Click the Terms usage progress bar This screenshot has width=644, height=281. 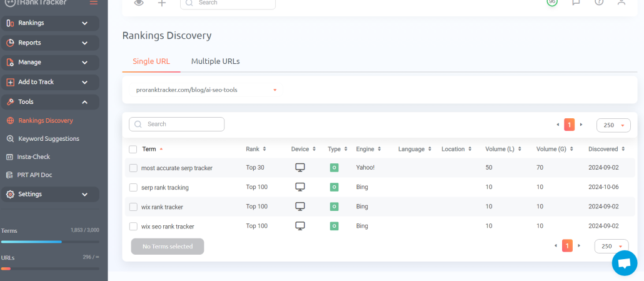(50, 242)
